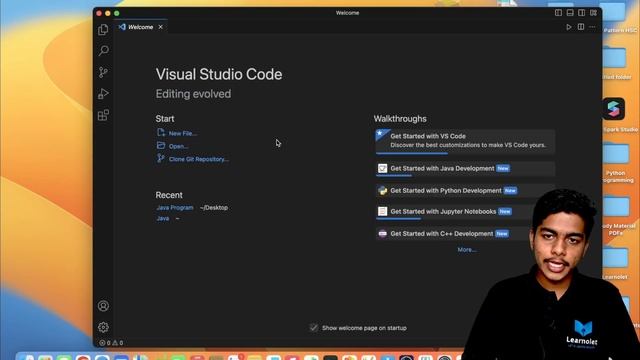Viewport: 640px width, 360px height.
Task: Open the Extensions view
Action: click(103, 115)
